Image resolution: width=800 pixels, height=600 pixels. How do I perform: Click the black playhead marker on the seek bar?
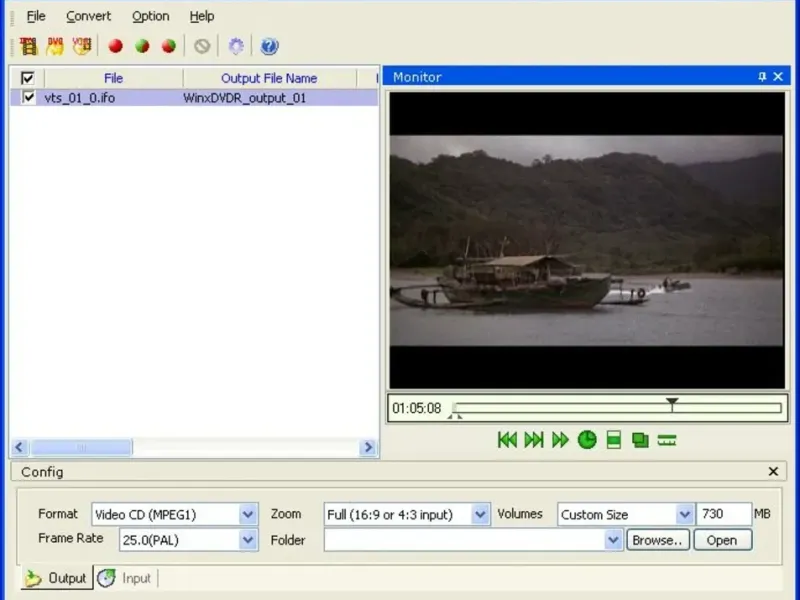672,405
